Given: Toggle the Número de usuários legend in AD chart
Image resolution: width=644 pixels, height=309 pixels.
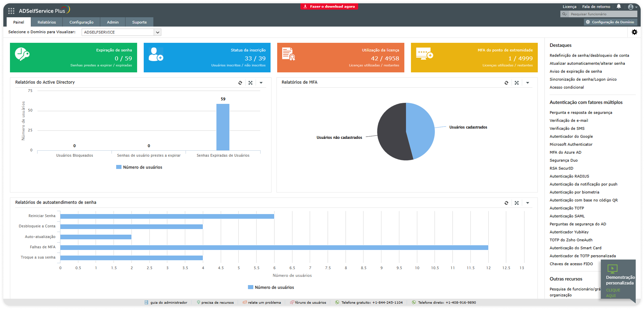Looking at the screenshot, I should (139, 167).
